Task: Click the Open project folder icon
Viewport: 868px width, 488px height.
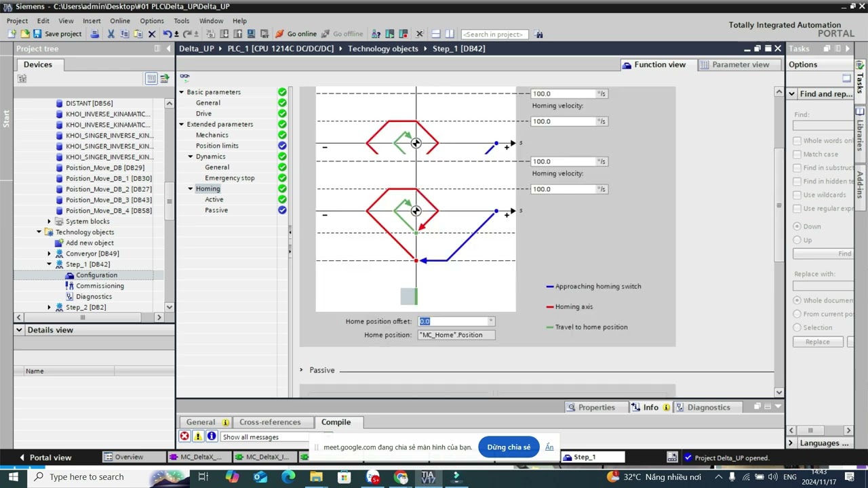Action: pyautogui.click(x=25, y=34)
